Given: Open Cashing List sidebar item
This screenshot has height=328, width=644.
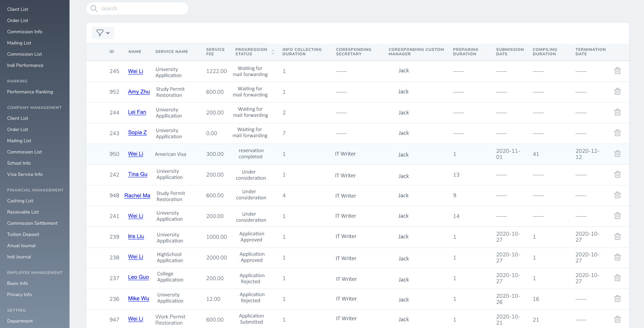Looking at the screenshot, I should coord(20,201).
